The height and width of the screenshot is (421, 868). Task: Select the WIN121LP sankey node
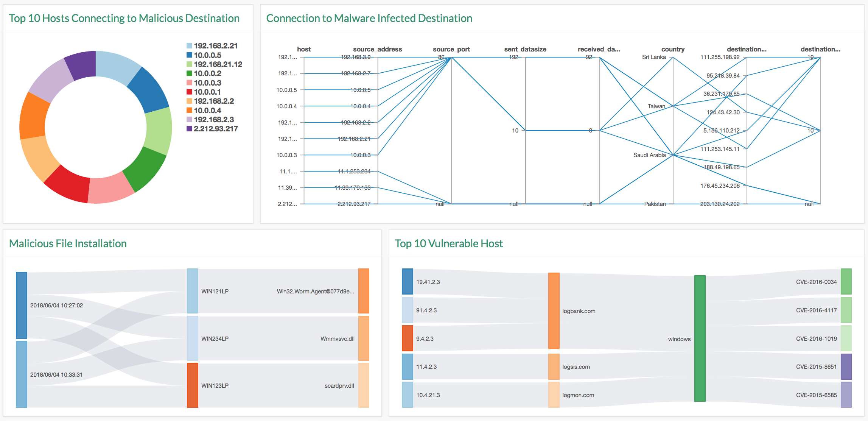(193, 291)
